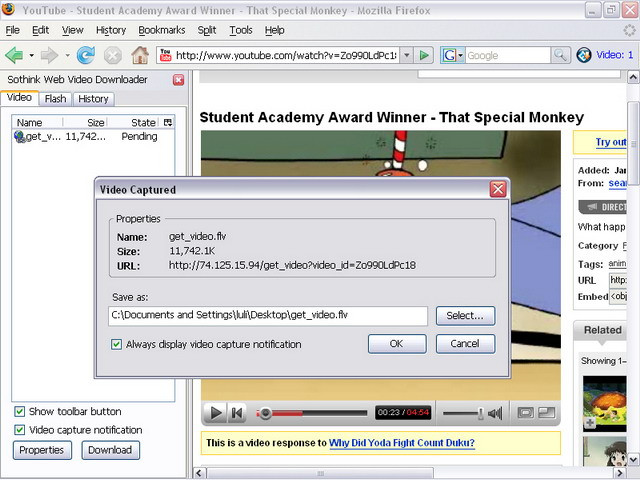Open the Help menu
Screen dimensions: 640x480
pyautogui.click(x=274, y=30)
